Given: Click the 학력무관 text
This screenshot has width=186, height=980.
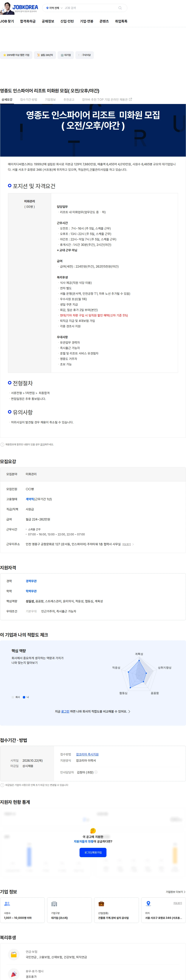Looking at the screenshot, I should point(31,591).
